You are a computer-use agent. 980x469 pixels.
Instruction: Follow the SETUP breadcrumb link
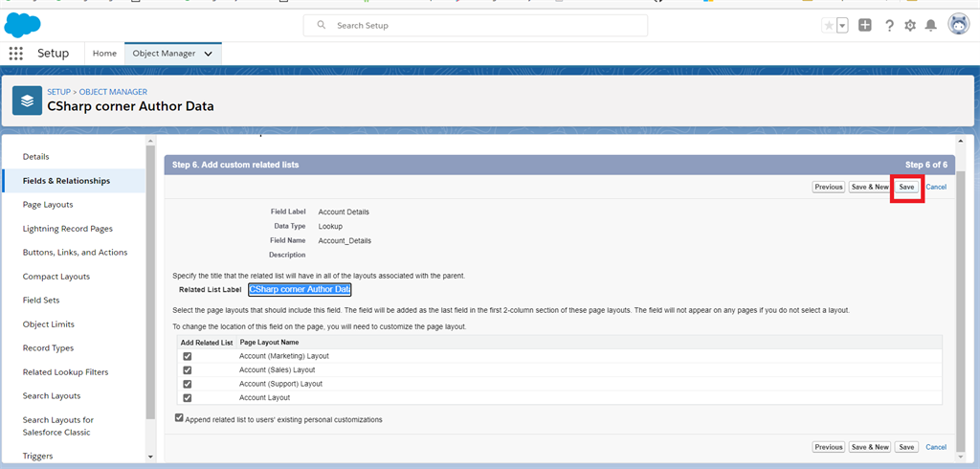(x=58, y=92)
